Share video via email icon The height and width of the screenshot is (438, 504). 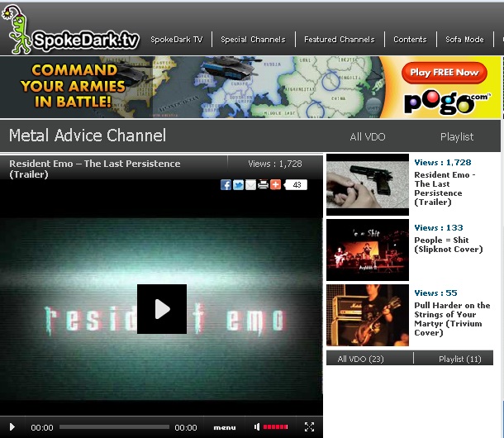click(x=250, y=185)
